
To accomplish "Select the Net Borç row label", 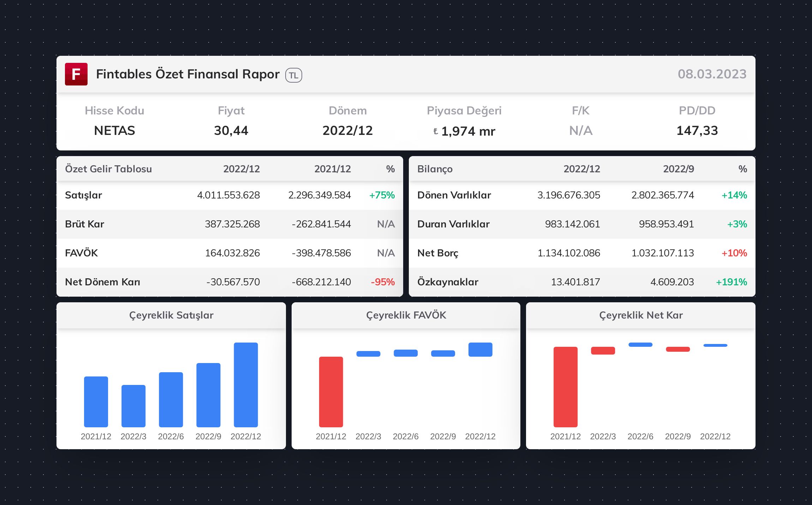I will click(x=437, y=253).
